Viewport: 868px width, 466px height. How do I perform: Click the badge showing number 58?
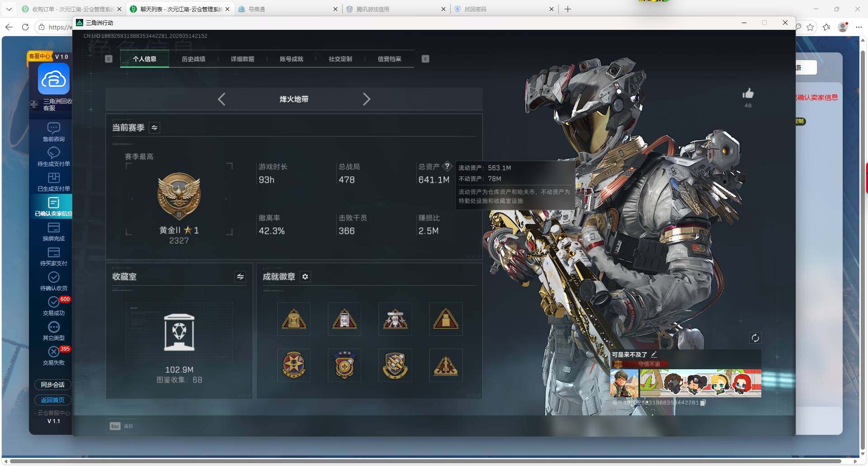point(344,319)
